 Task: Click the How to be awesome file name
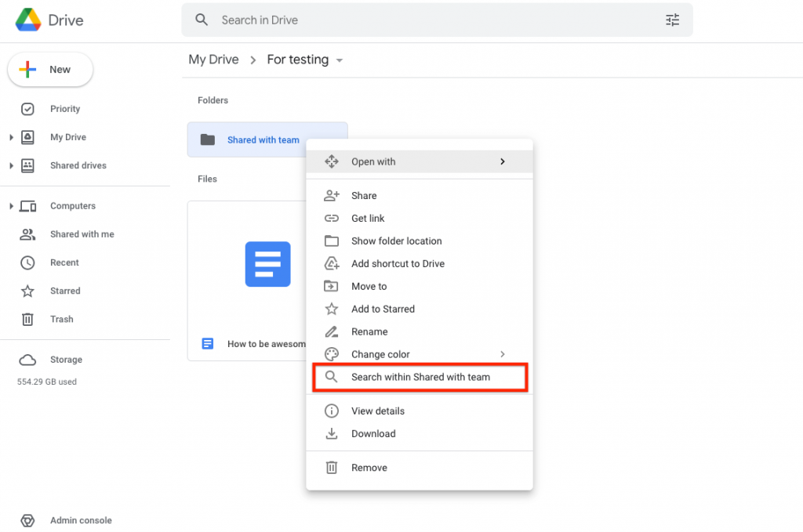click(x=267, y=344)
